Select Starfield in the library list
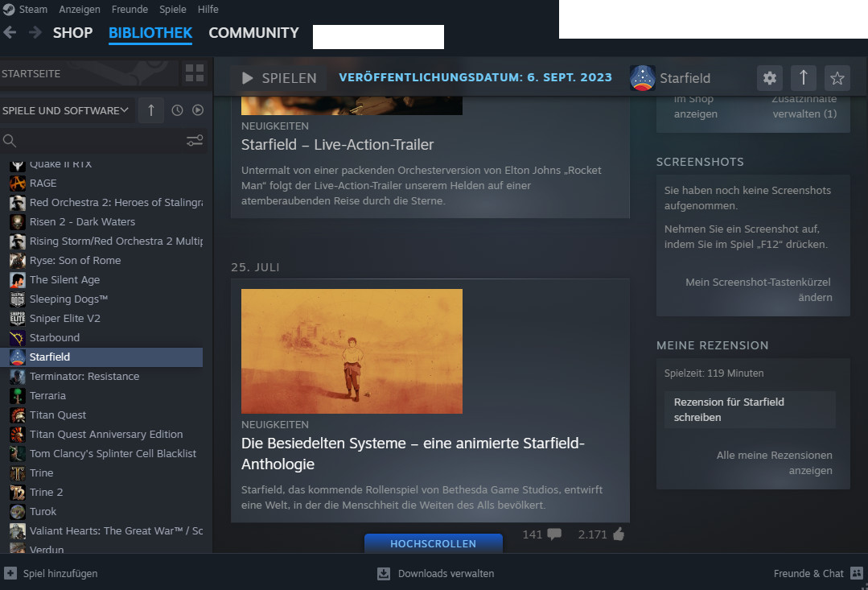The width and height of the screenshot is (868, 590). tap(101, 357)
